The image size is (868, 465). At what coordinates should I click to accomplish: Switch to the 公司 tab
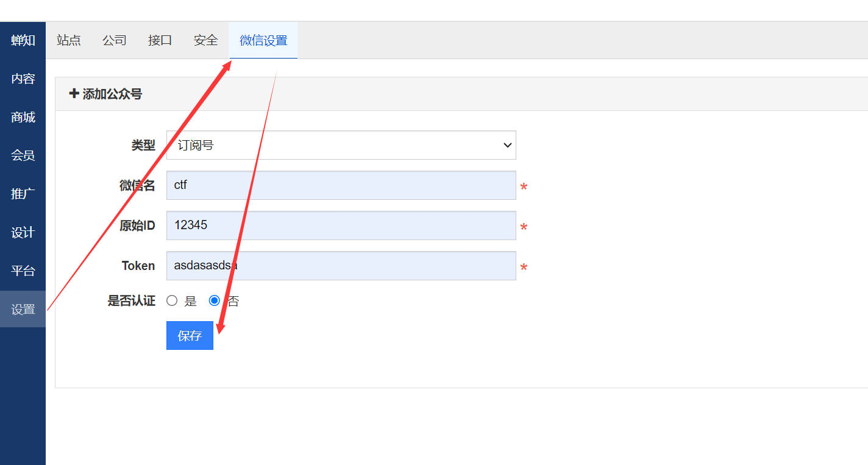coord(115,40)
